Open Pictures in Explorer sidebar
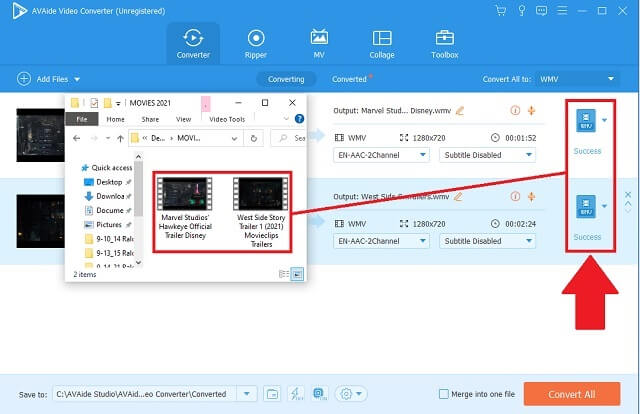The width and height of the screenshot is (640, 414). point(107,225)
